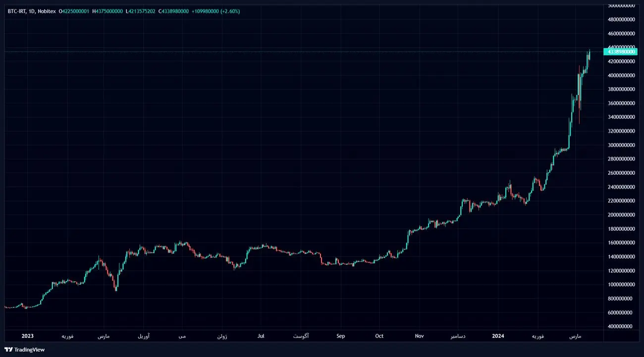Screen dimensions: 644x357
Task: Select the Nov marker on the time axis
Action: pos(419,336)
